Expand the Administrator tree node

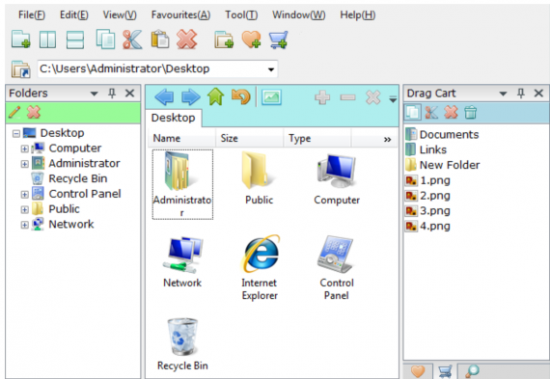click(25, 164)
